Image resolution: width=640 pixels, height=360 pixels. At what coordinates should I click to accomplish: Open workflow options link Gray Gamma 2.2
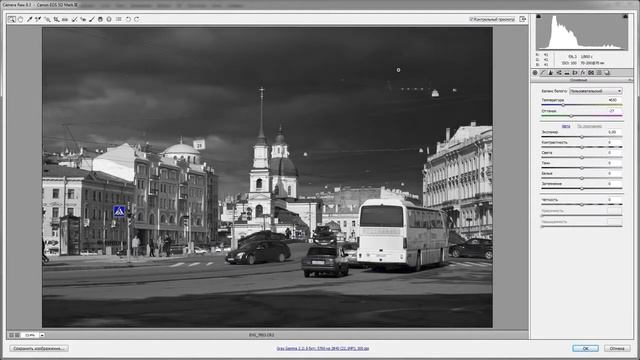[x=322, y=349]
